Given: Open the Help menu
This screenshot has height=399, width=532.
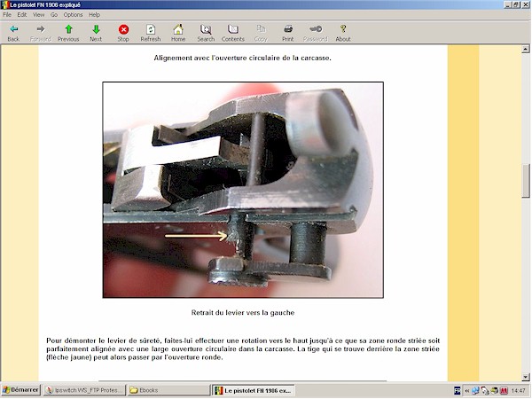Looking at the screenshot, I should click(94, 14).
